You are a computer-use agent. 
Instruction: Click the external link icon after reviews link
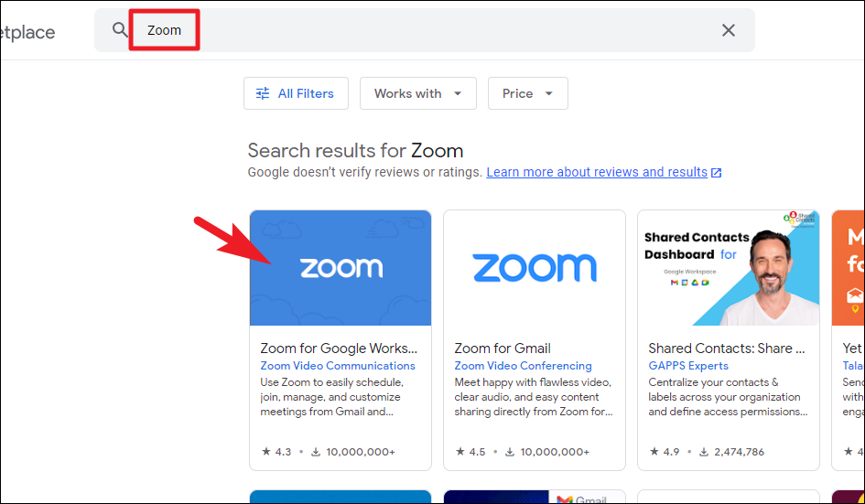(716, 173)
